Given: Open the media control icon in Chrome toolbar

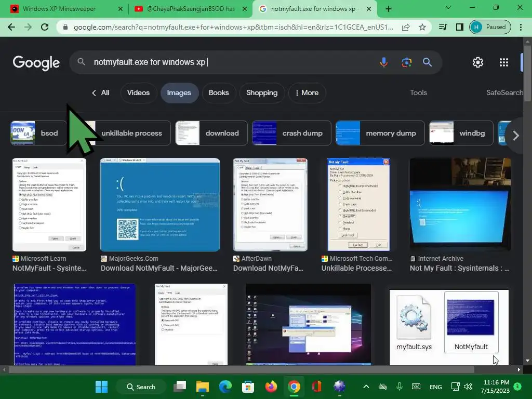Looking at the screenshot, I should click(443, 27).
